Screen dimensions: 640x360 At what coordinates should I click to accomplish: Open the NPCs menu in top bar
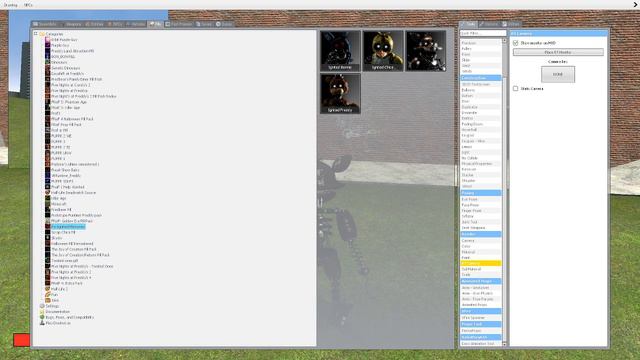click(x=28, y=5)
